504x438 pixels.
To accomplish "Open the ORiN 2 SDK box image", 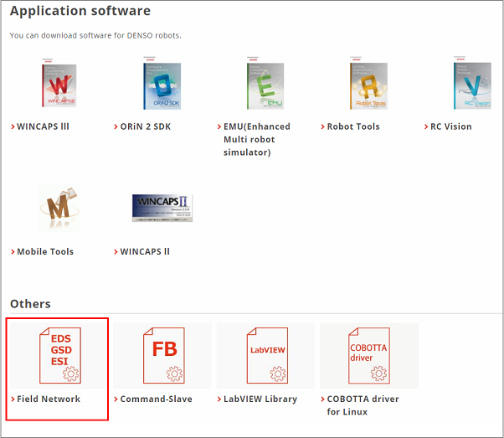I will pos(162,85).
